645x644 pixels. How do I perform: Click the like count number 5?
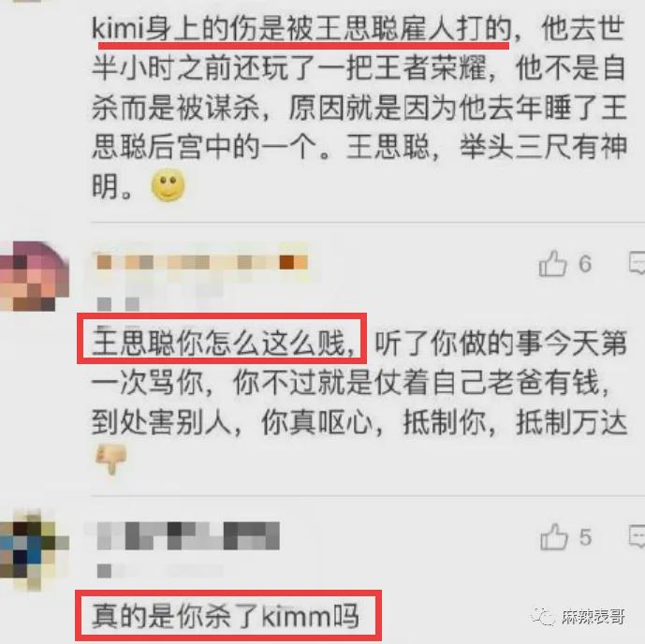click(585, 537)
